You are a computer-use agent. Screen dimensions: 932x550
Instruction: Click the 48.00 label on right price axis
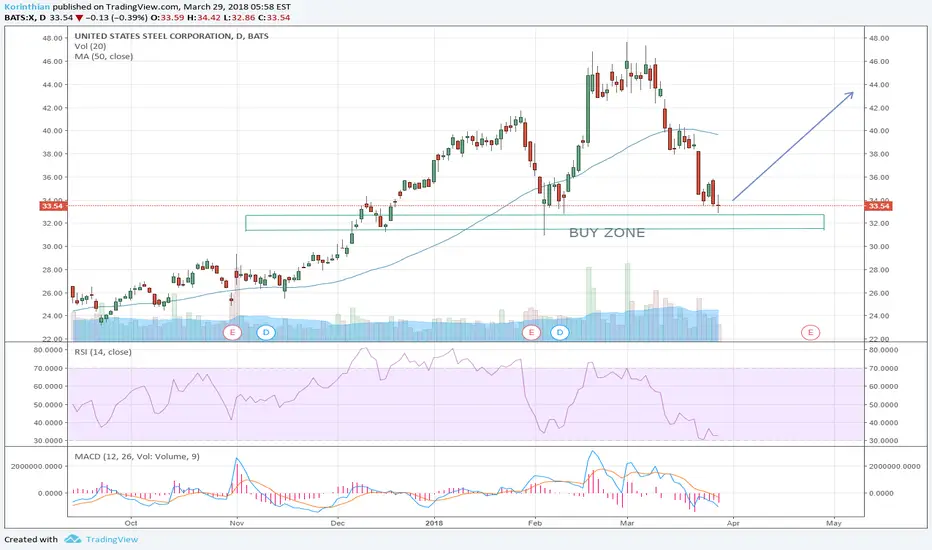click(x=879, y=38)
